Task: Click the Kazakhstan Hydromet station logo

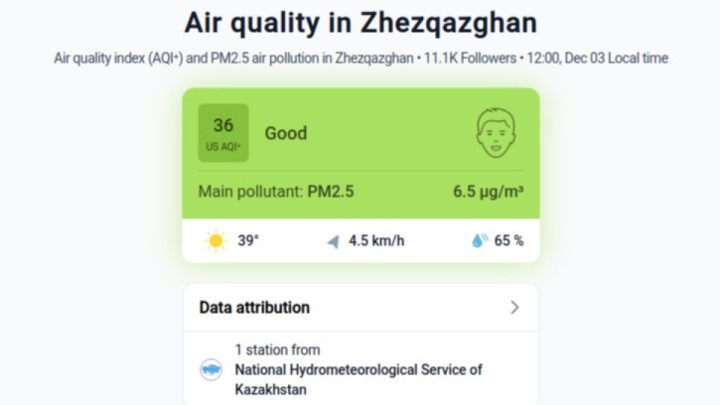Action: click(x=211, y=370)
